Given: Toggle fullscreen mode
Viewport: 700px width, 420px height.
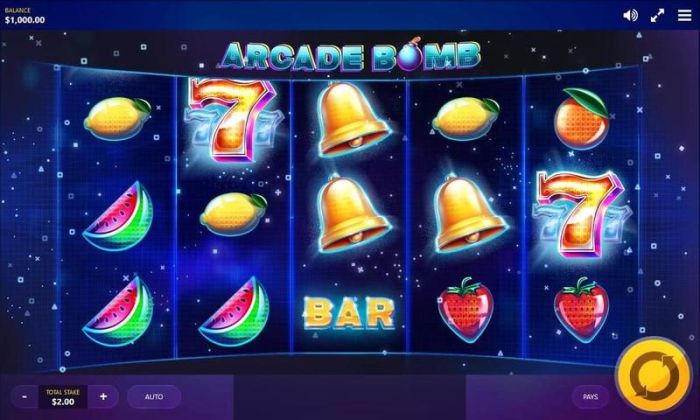Looking at the screenshot, I should pyautogui.click(x=657, y=16).
